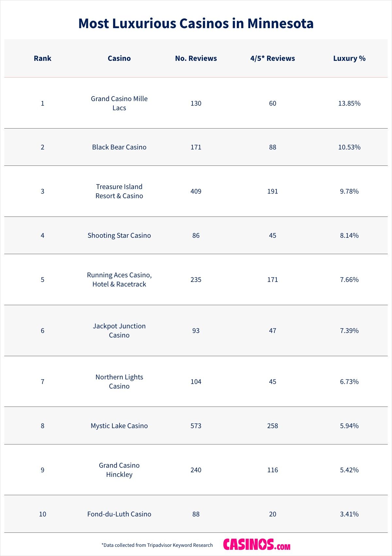Click the Most Luxurious Casinos in Minnesota title
Screen dimensions: 392x556
(196, 24)
